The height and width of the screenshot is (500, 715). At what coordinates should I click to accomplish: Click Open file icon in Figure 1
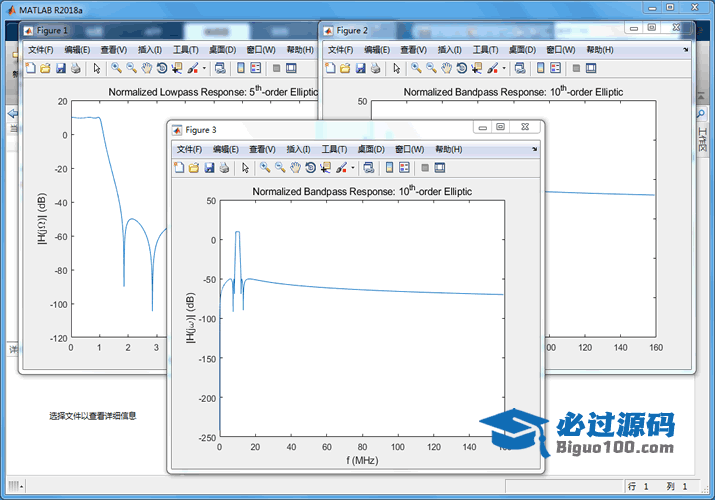point(45,68)
